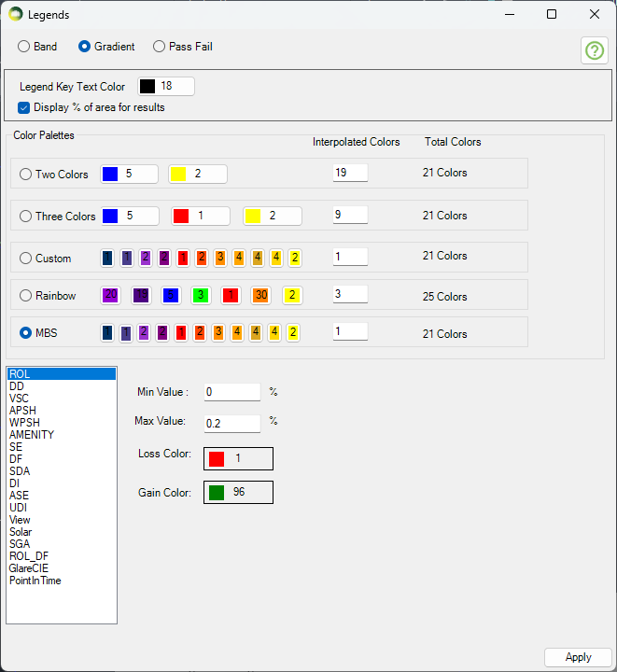
Task: Select the Pass Fail legend type
Action: pyautogui.click(x=183, y=47)
